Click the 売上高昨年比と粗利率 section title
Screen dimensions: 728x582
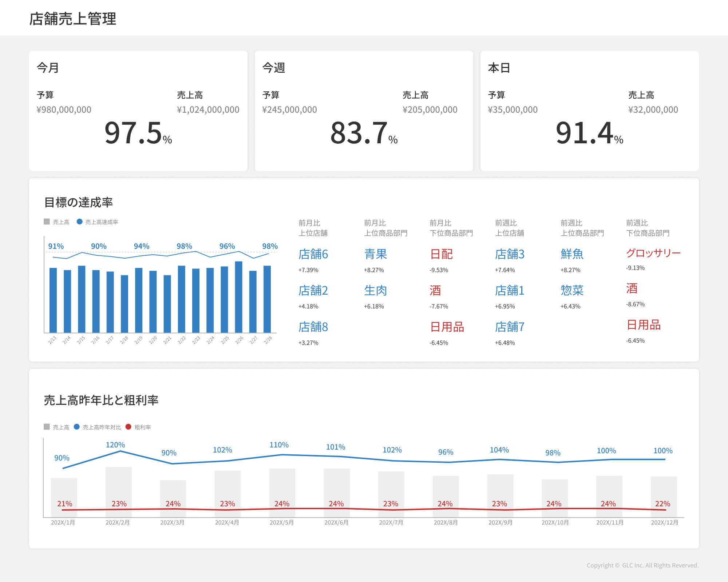pos(101,400)
